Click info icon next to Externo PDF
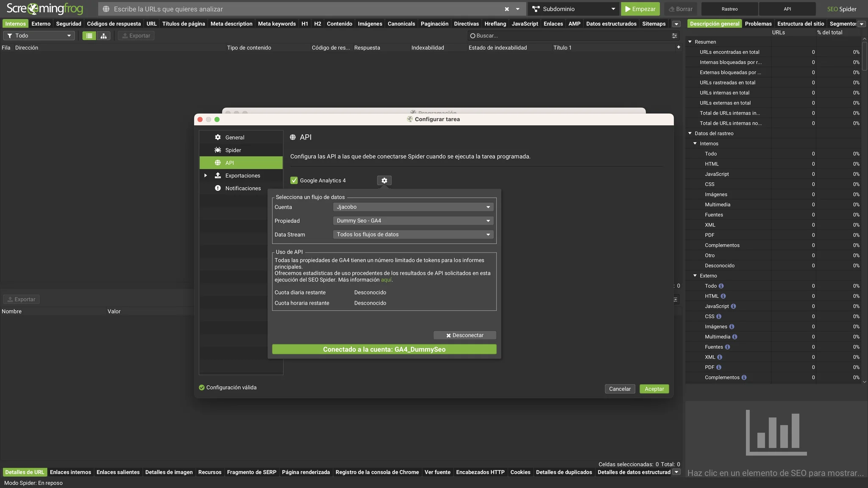868x488 pixels. [x=719, y=367]
